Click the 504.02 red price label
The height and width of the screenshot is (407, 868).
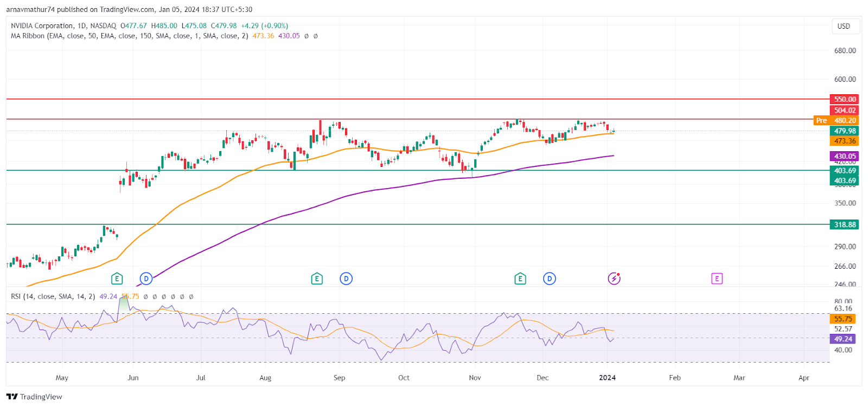pyautogui.click(x=845, y=110)
